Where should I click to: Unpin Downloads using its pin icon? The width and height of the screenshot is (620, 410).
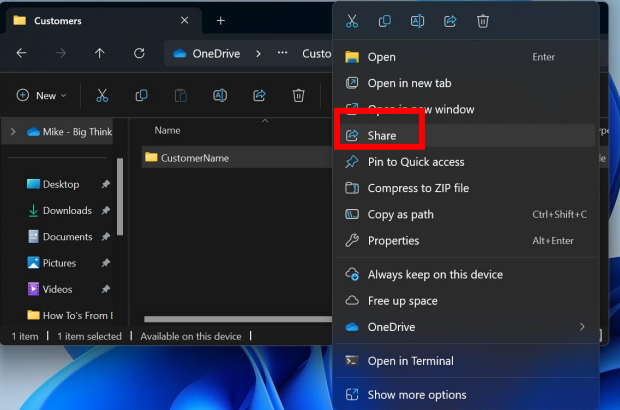pos(106,210)
